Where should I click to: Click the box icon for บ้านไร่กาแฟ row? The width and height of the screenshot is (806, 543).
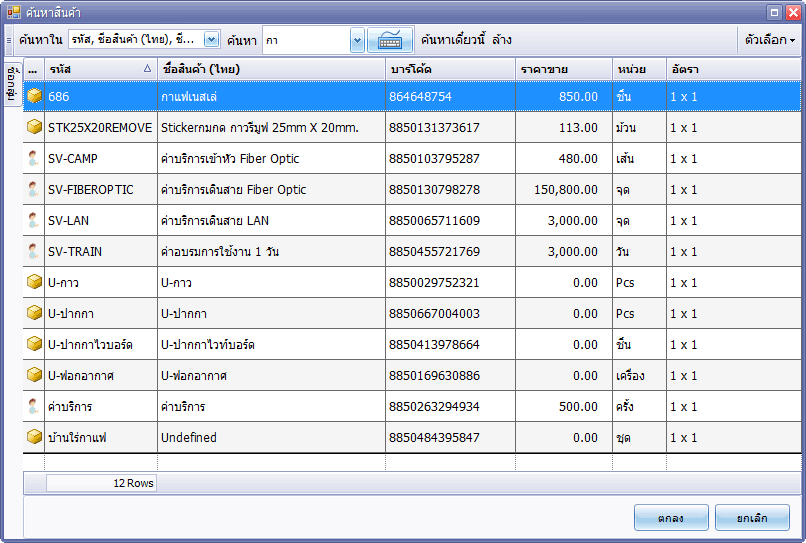(x=34, y=437)
